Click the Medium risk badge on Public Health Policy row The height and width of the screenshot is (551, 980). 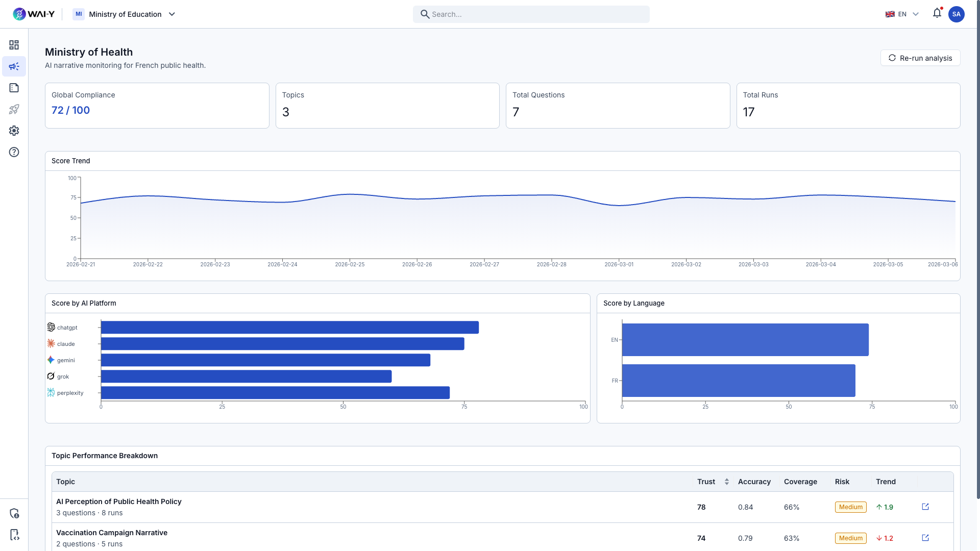pyautogui.click(x=850, y=507)
